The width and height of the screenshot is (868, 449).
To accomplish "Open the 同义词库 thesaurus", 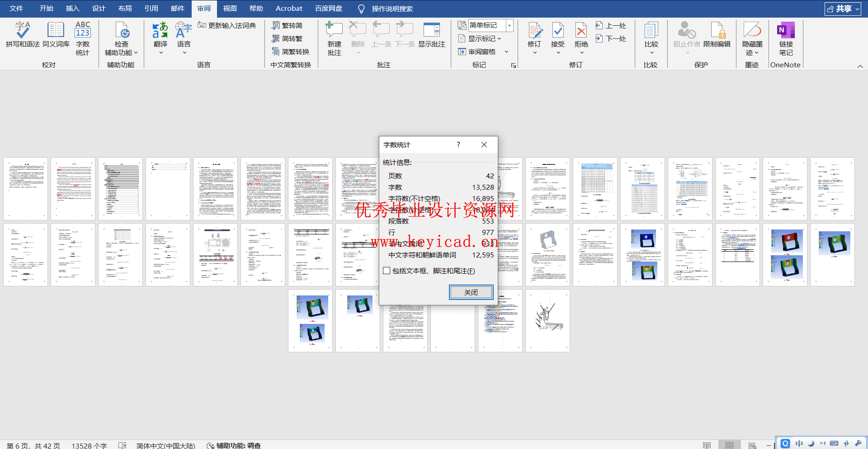I will click(56, 34).
